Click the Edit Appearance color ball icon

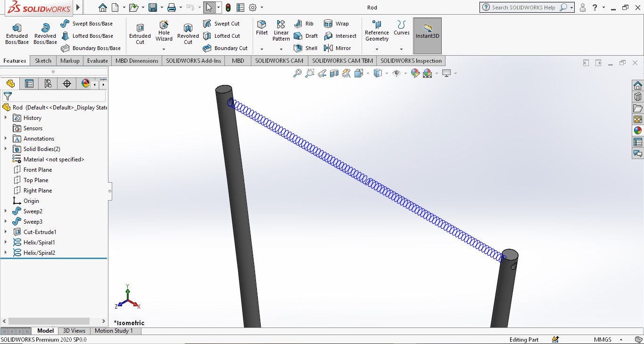415,73
